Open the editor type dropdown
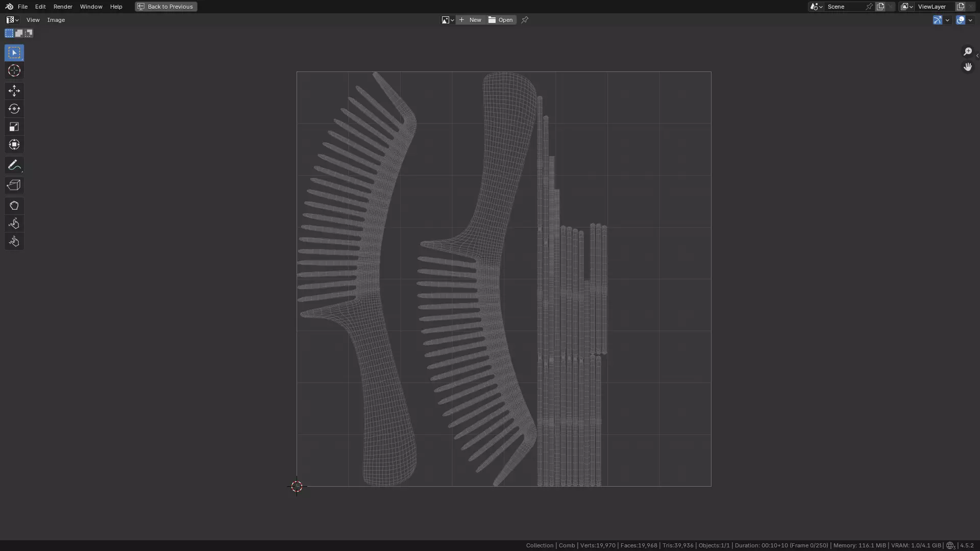 pos(12,20)
